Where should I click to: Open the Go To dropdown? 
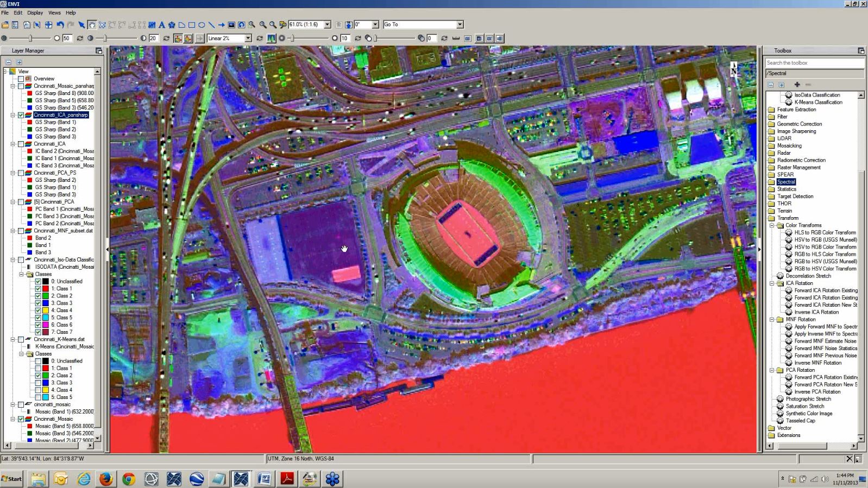[460, 24]
